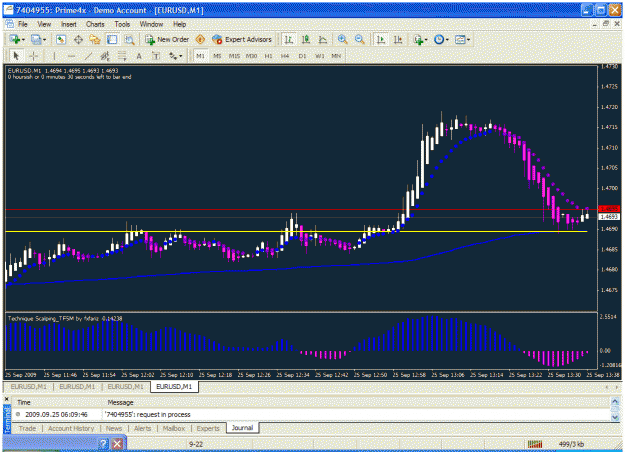The image size is (625, 452).
Task: Open the Templates dropdown
Action: click(462, 39)
